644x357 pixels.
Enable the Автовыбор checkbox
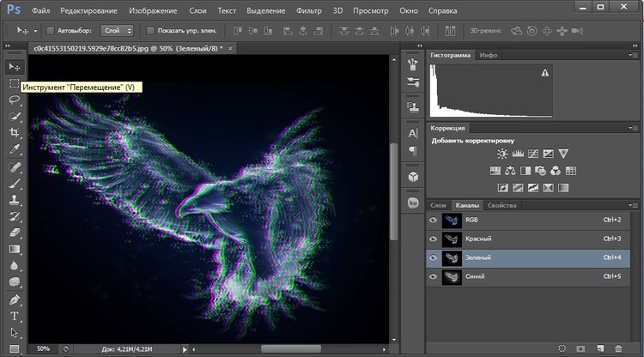coord(50,30)
